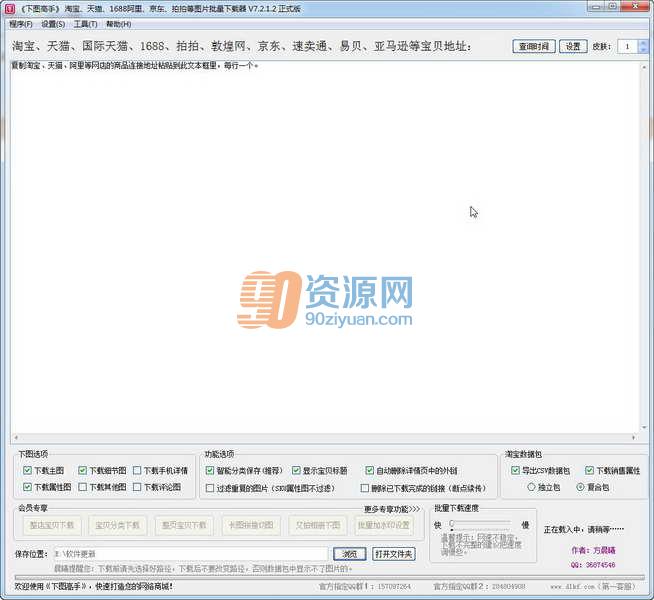Enable 过滤重复的图片 checkbox
Image resolution: width=654 pixels, height=600 pixels.
[210, 488]
